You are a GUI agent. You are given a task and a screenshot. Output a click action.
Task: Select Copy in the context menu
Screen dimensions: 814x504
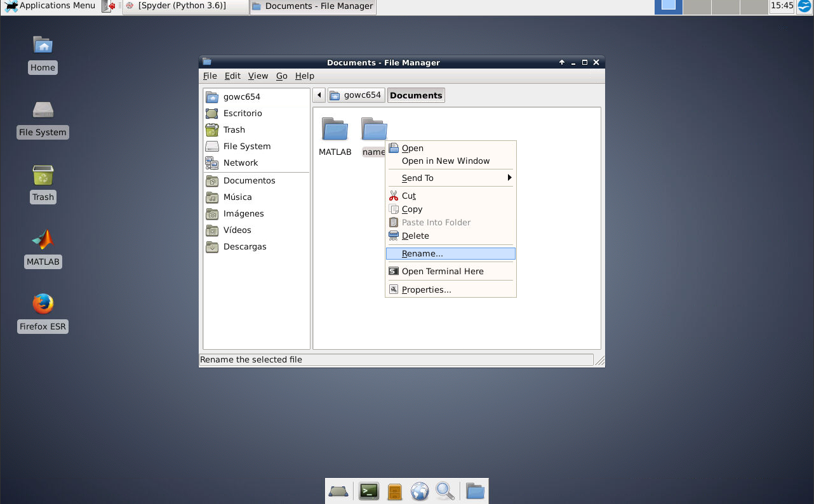(451, 209)
